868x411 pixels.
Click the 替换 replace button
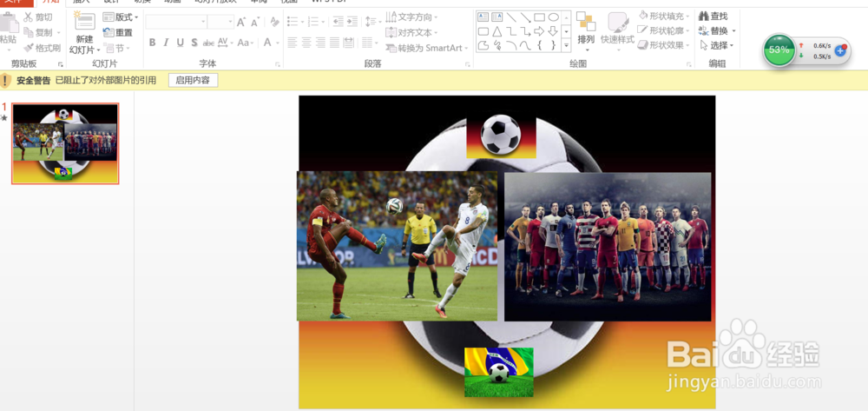pyautogui.click(x=718, y=31)
